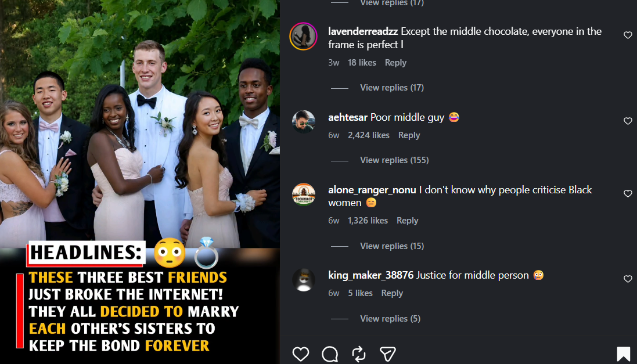Reply to king_maker_38876's comment
This screenshot has height=364, width=637.
391,293
